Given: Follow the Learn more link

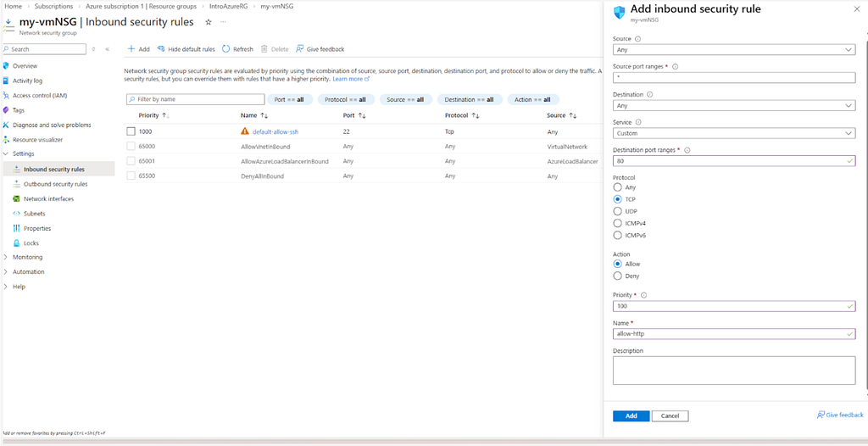Looking at the screenshot, I should (351, 79).
